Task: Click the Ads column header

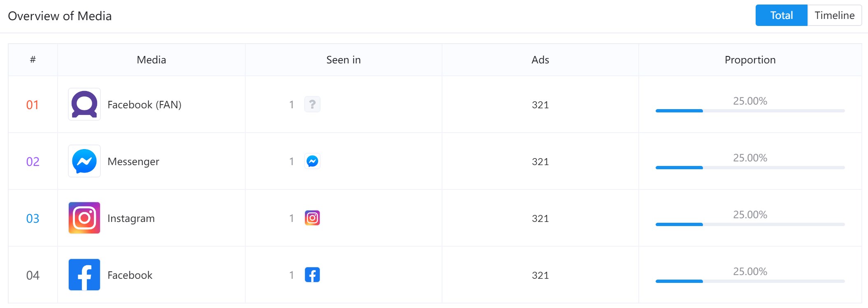Action: [540, 60]
